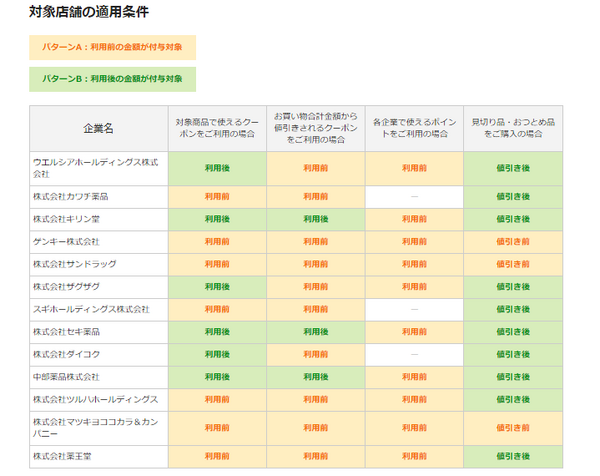Click ウエルシア points 利用前 cell
This screenshot has width=600, height=476.
coord(414,168)
